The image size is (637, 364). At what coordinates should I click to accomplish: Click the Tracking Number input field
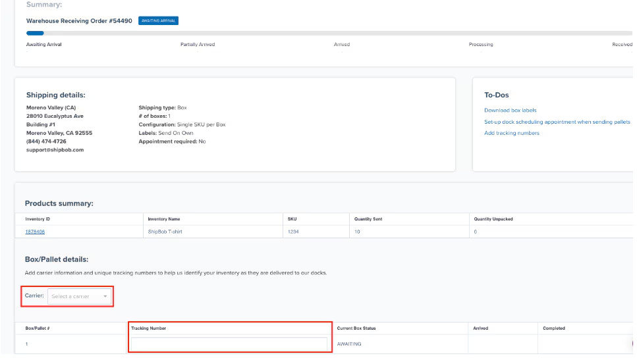tap(229, 344)
